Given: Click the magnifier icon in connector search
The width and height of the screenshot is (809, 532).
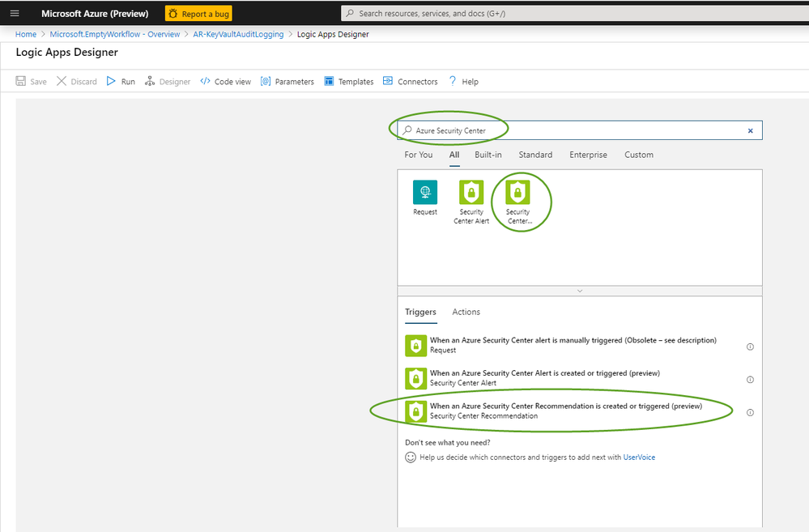Looking at the screenshot, I should click(407, 130).
